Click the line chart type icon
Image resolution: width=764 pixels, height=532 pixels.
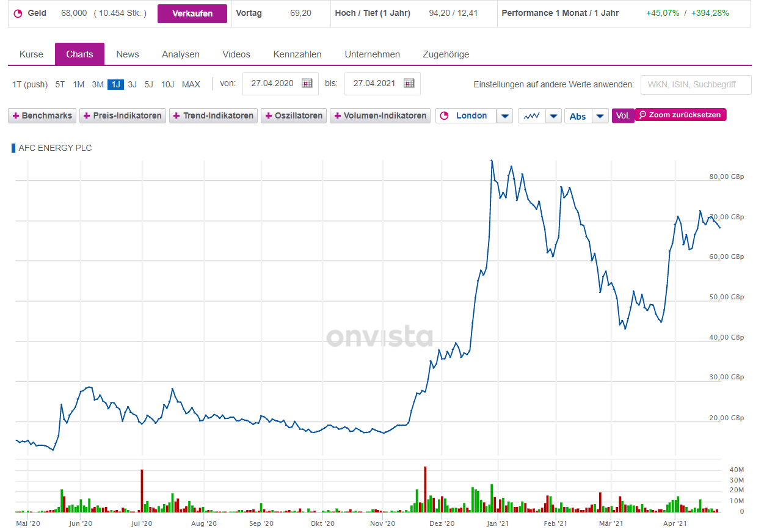click(x=531, y=115)
